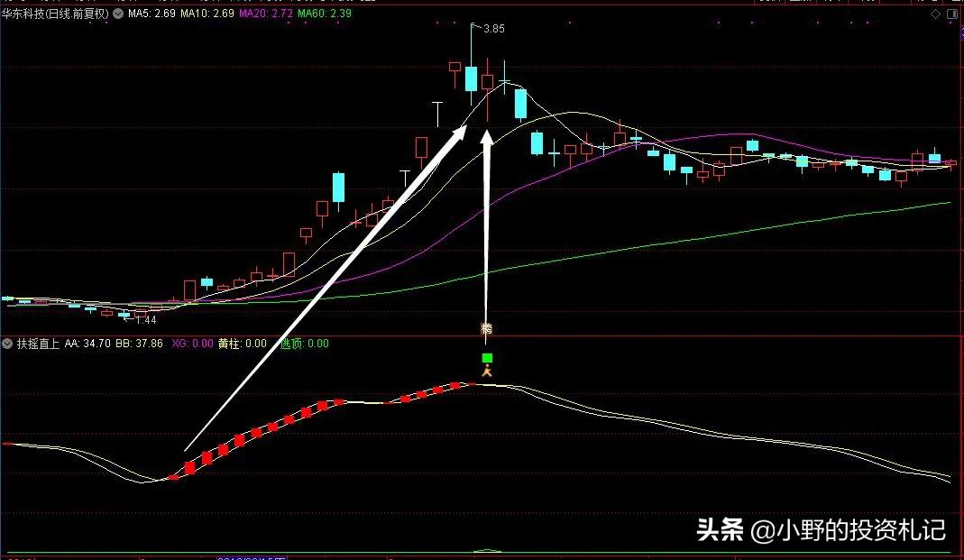The height and width of the screenshot is (560, 964).
Task: Click the 3.85 high price label
Action: click(493, 29)
